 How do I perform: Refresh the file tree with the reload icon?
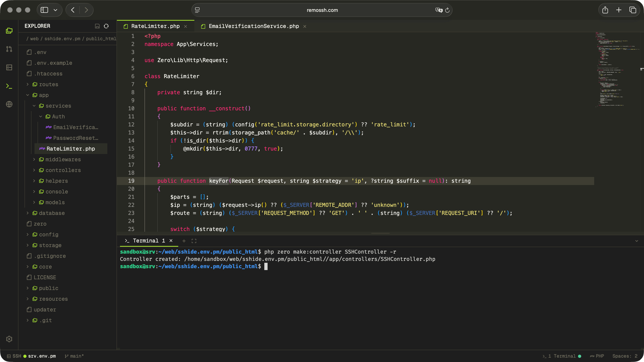point(106,26)
